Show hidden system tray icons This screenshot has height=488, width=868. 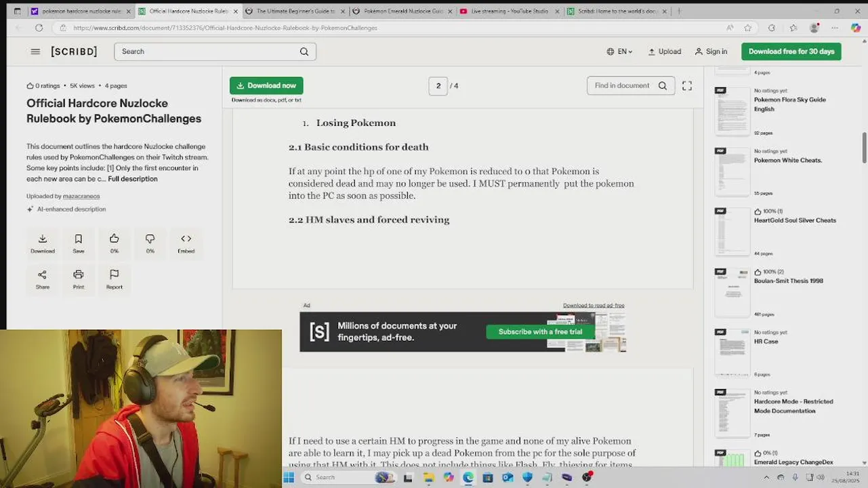pos(767,477)
